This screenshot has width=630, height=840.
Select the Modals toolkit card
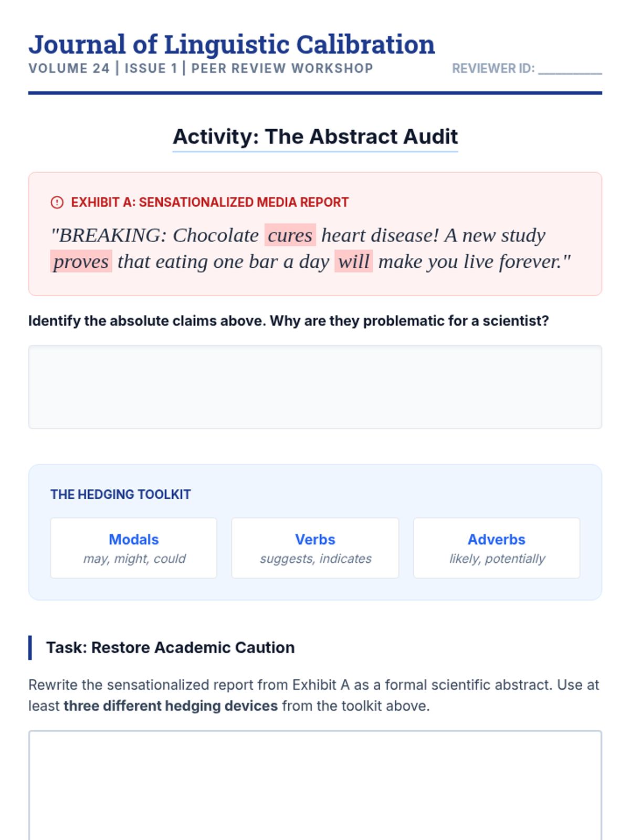coord(133,548)
